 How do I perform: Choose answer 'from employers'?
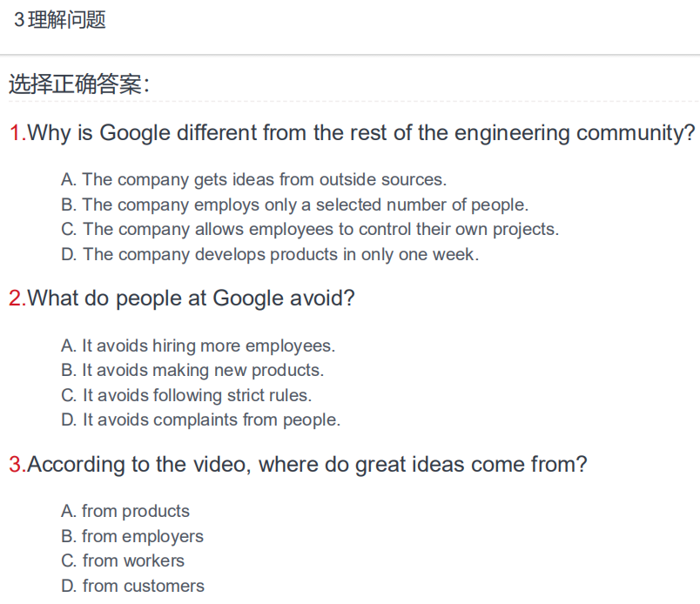(x=132, y=536)
